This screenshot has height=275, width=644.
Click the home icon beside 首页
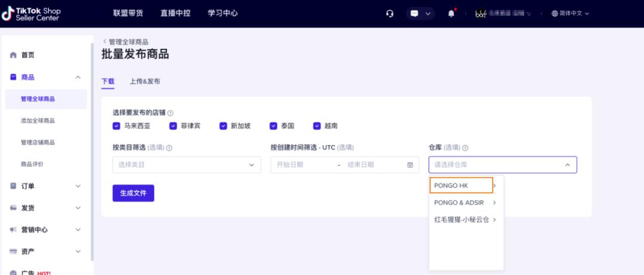pos(14,55)
